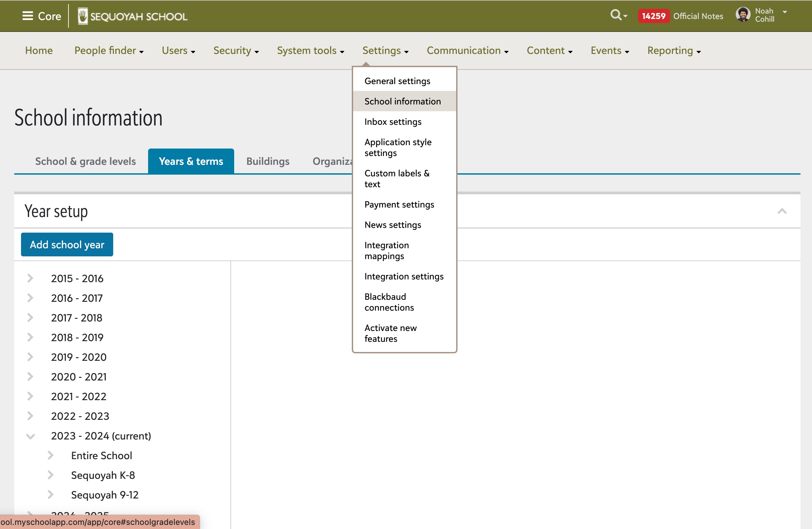Expand the Sequoyah K-8 node
This screenshot has width=812, height=529.
tap(50, 475)
